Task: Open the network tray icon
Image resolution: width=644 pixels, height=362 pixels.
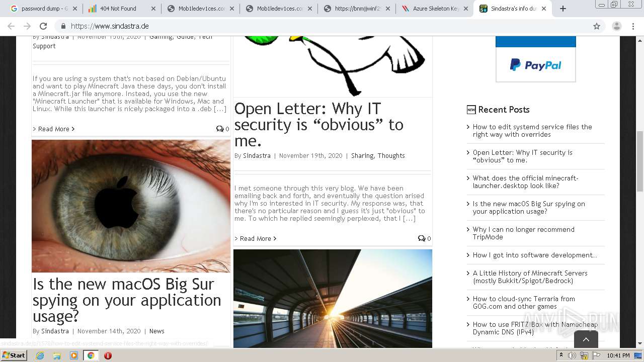Action: pos(584,355)
